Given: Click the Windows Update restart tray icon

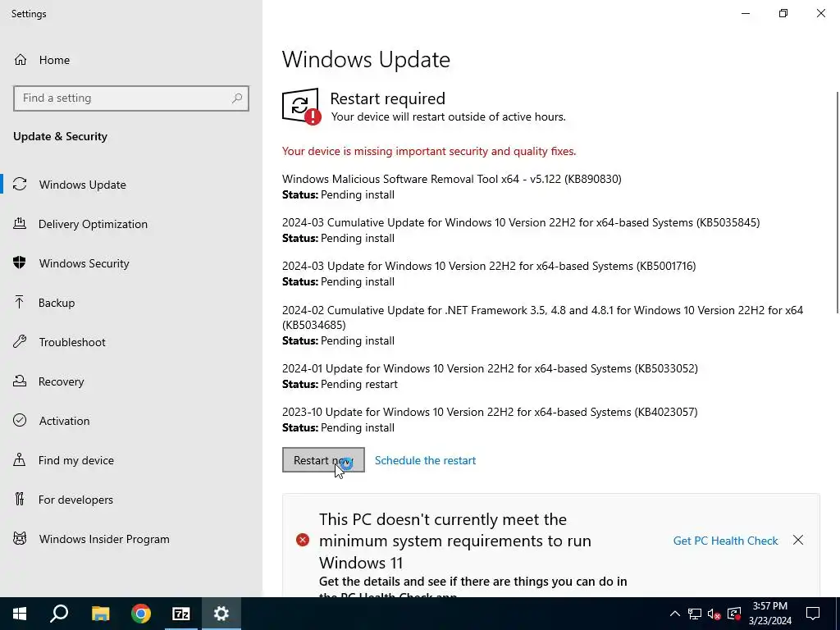Looking at the screenshot, I should coord(734,614).
